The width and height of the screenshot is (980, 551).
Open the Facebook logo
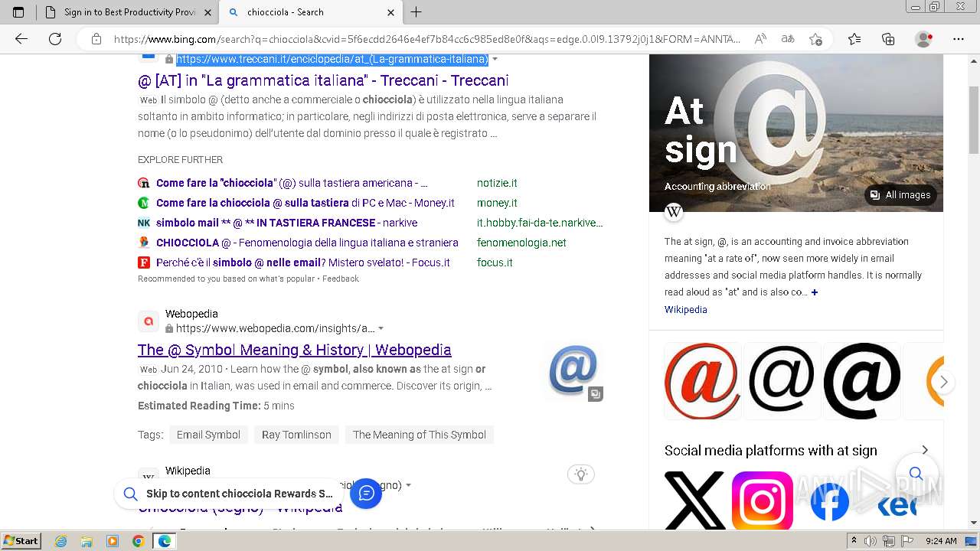click(x=830, y=502)
